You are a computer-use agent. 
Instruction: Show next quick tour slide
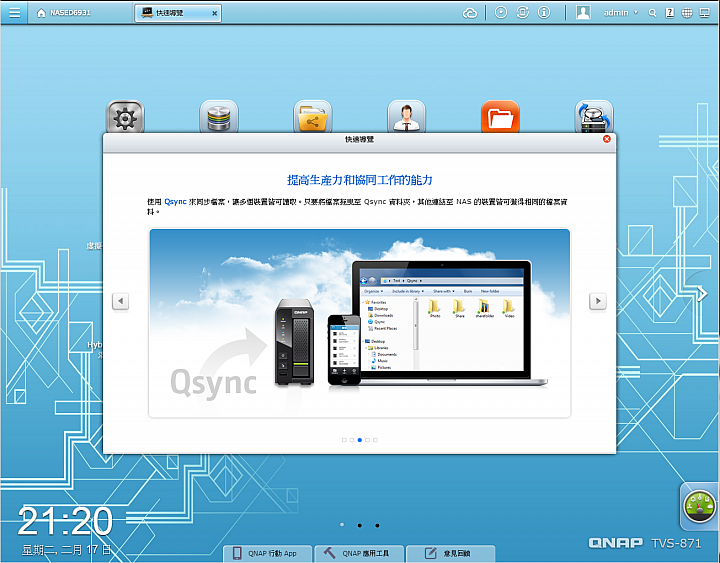pos(598,301)
